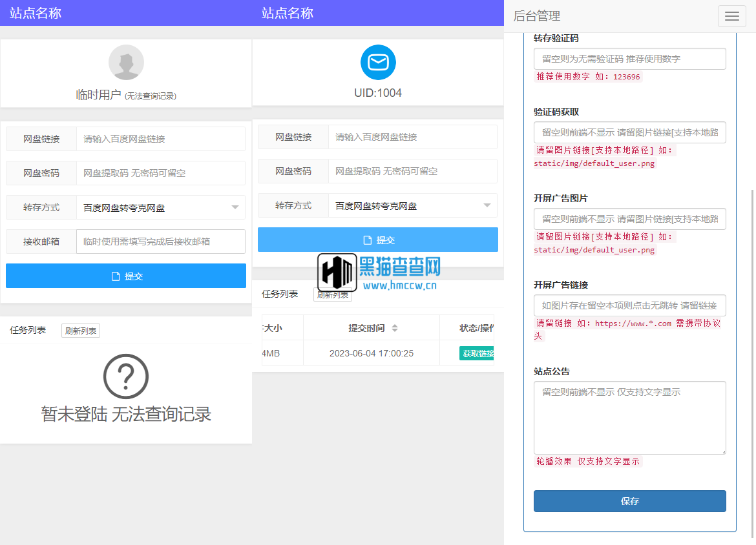Click the temporary user avatar icon
Image resolution: width=756 pixels, height=545 pixels.
(x=126, y=62)
